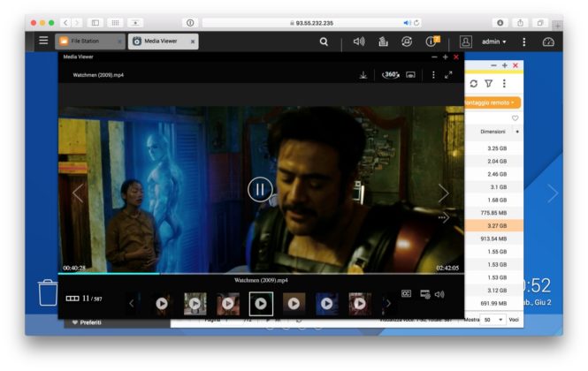Select the highlighted thumbnail in filmstrip

[x=261, y=303]
